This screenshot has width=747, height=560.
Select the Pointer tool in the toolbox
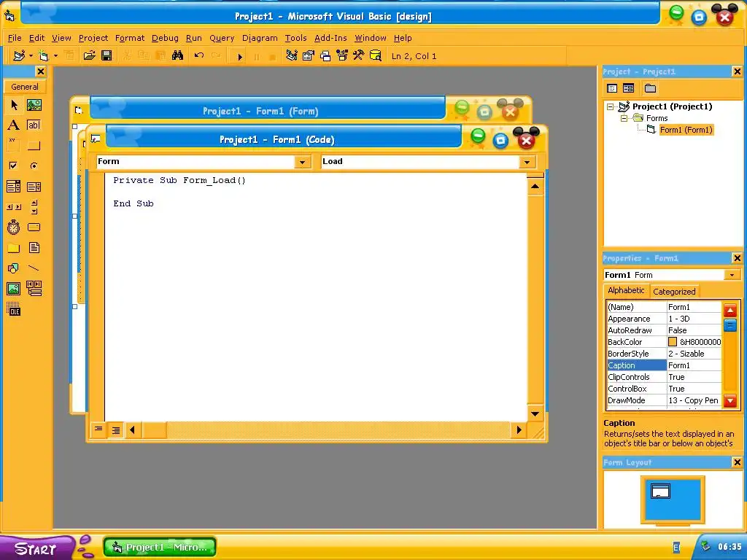(x=14, y=105)
